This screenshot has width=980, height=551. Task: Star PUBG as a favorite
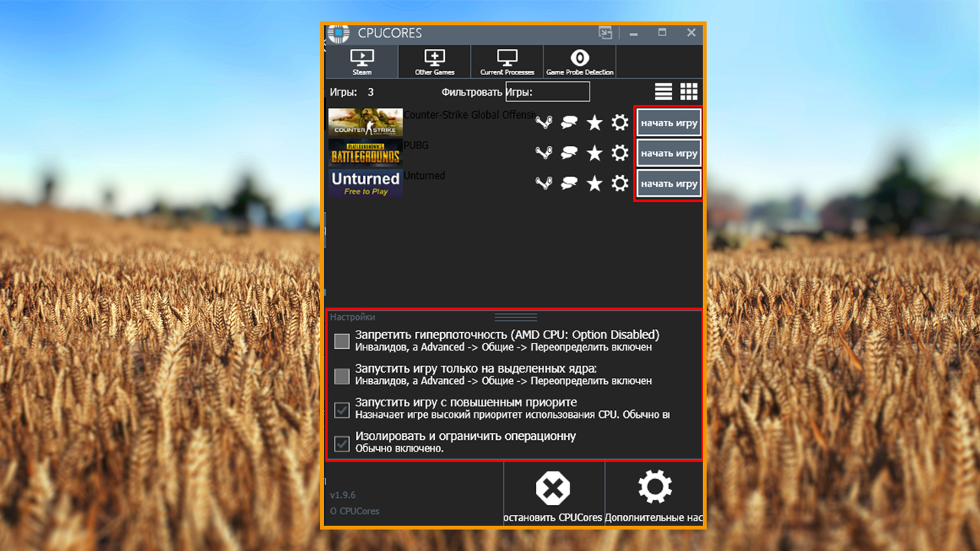point(594,153)
